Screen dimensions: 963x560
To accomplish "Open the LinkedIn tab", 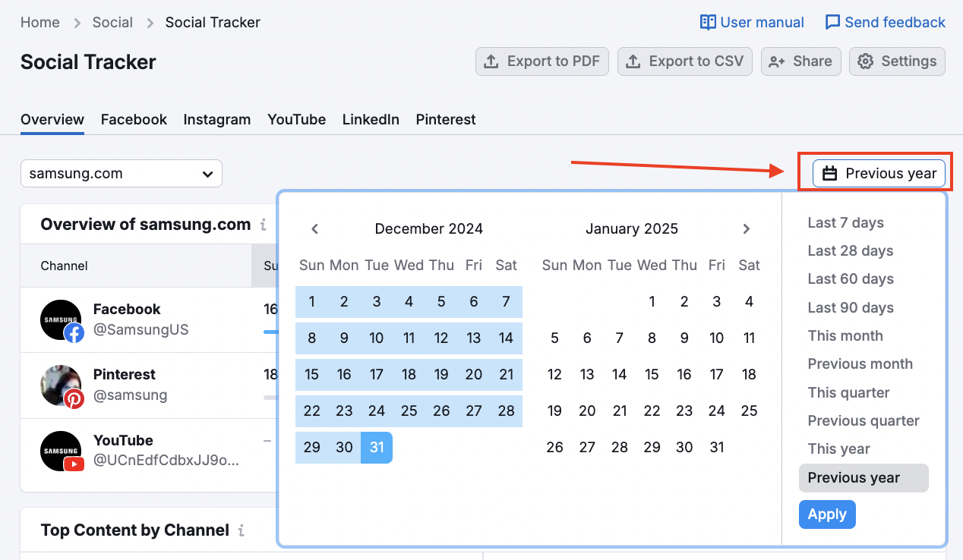I will 371,119.
